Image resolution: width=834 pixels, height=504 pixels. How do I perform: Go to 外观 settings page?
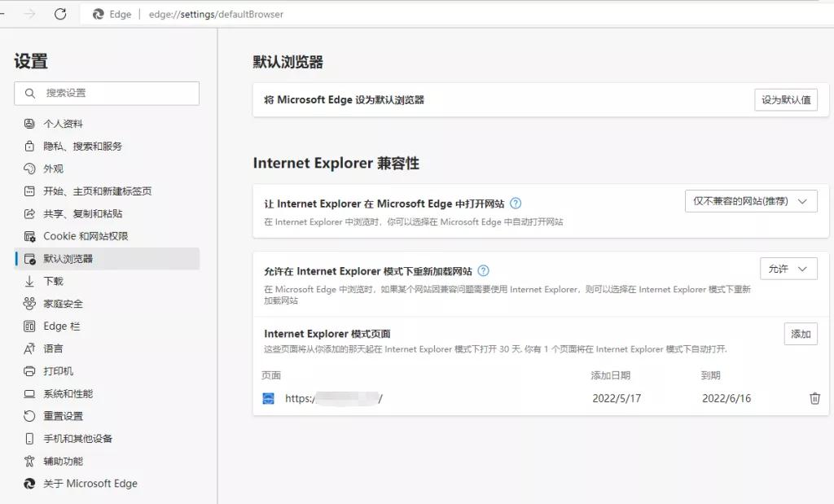click(x=107, y=169)
